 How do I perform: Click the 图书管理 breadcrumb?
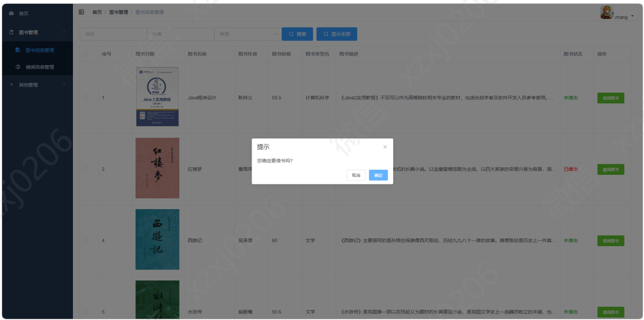tap(119, 12)
